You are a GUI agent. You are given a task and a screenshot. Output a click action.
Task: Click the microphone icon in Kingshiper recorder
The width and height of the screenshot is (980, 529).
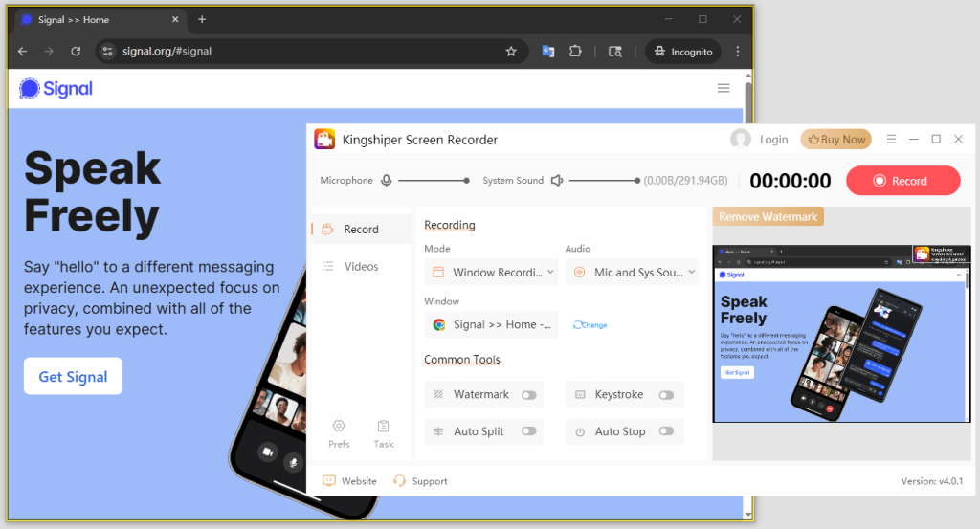[x=387, y=181]
